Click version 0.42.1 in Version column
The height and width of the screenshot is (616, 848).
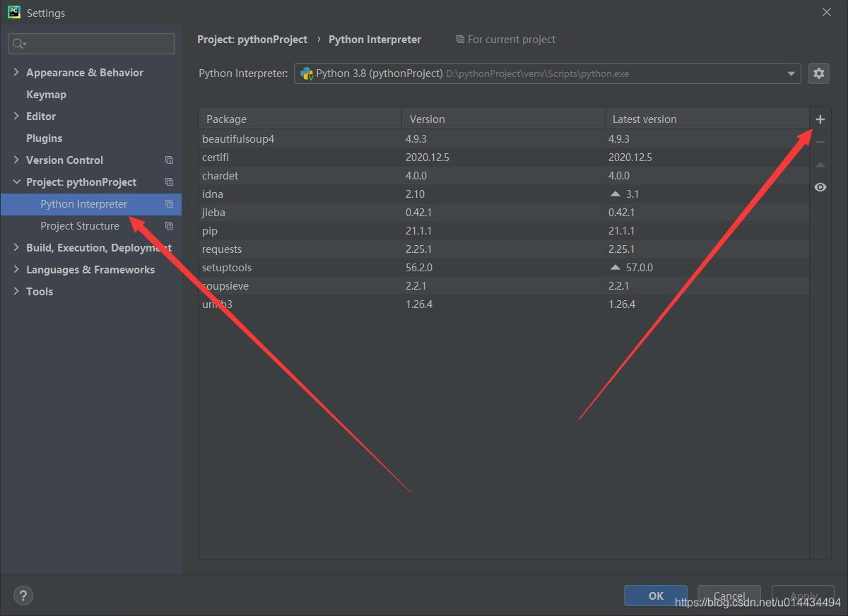[419, 212]
